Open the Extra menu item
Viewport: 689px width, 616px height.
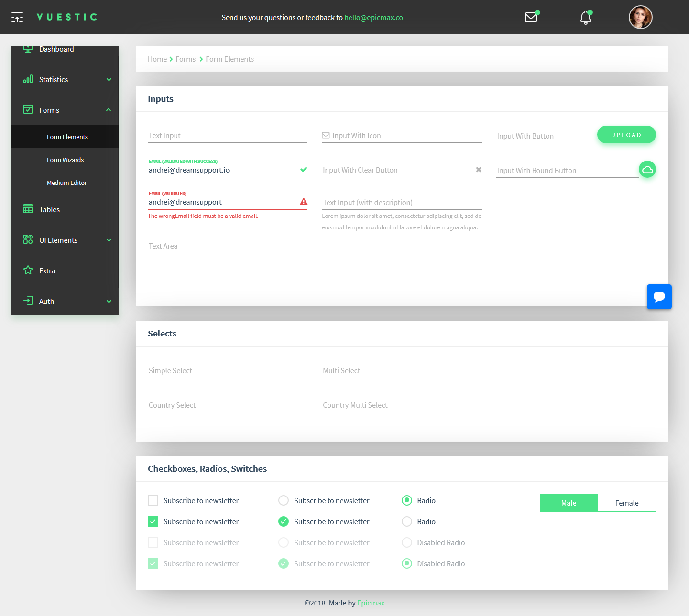[x=65, y=270]
